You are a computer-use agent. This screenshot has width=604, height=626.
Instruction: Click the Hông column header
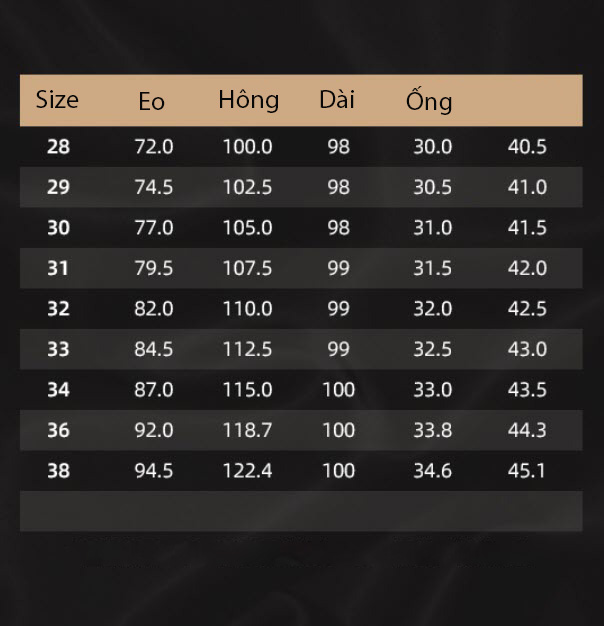click(x=248, y=99)
